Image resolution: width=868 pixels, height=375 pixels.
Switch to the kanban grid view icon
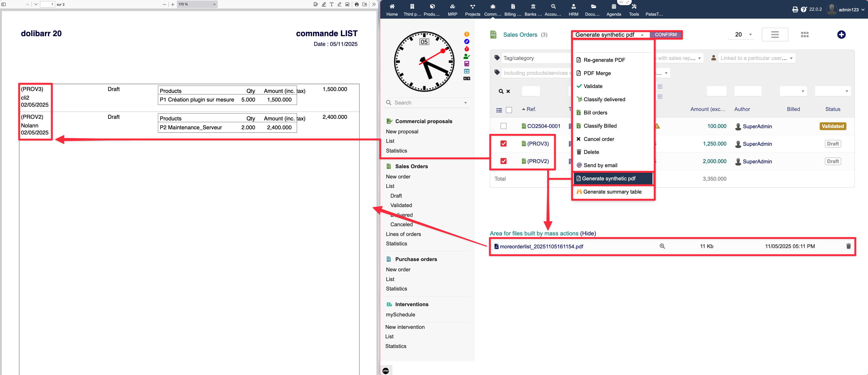click(804, 35)
